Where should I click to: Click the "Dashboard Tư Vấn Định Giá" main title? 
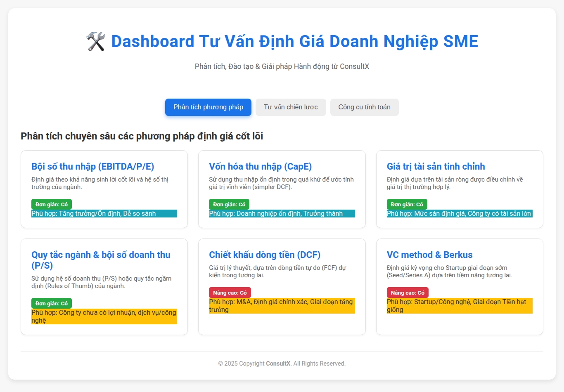[x=294, y=42]
